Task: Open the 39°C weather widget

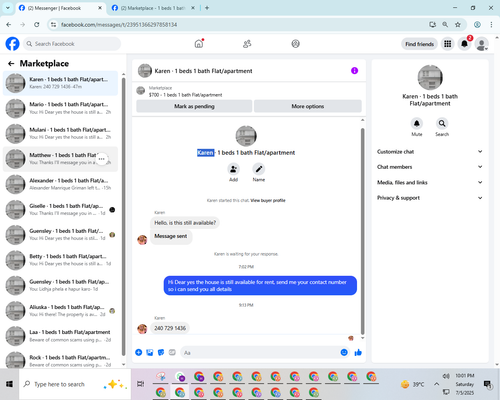Action: pos(412,384)
